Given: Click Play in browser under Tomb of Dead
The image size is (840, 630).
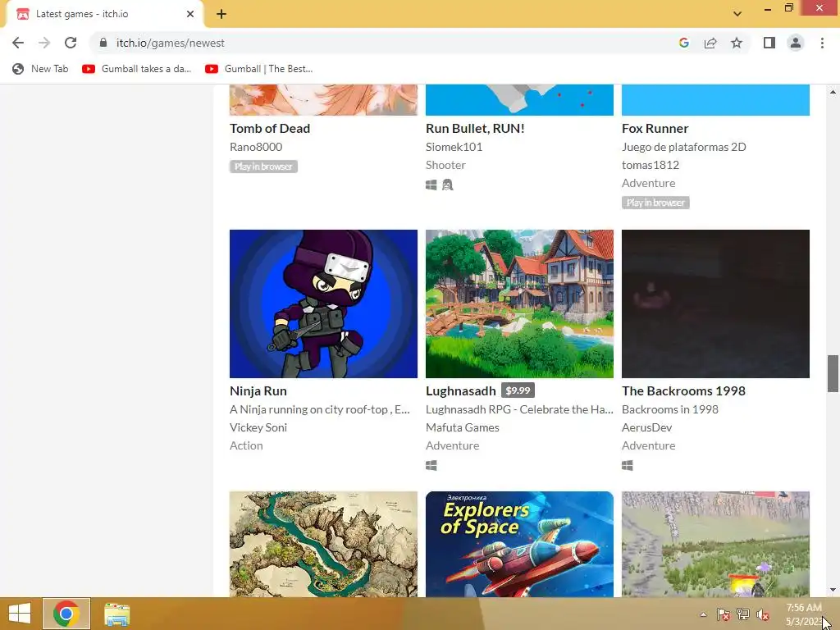Looking at the screenshot, I should click(263, 167).
